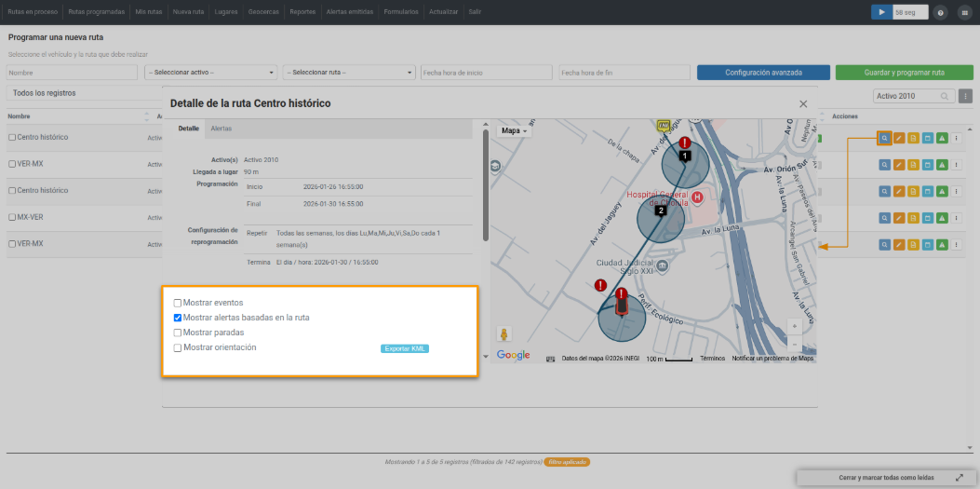The height and width of the screenshot is (489, 980).
Task: Zoom in on the map with the plus button
Action: pos(795,326)
